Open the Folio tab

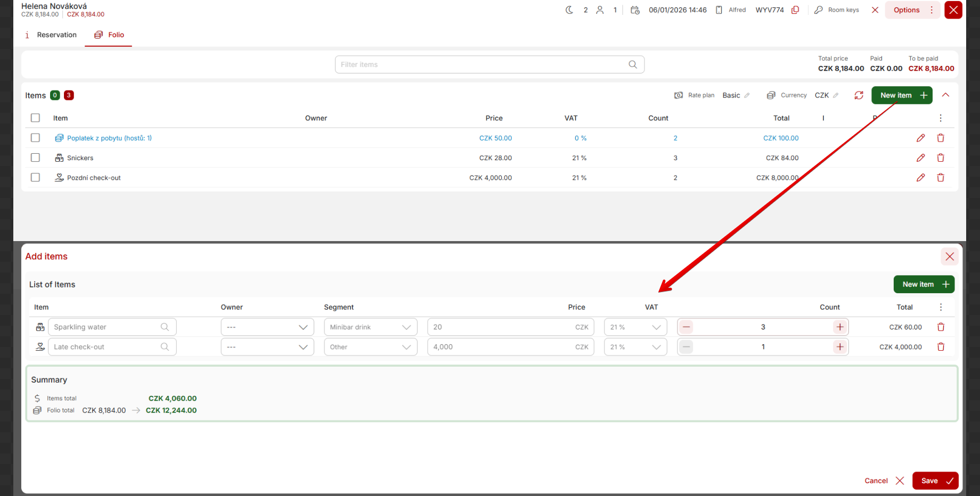(x=109, y=35)
